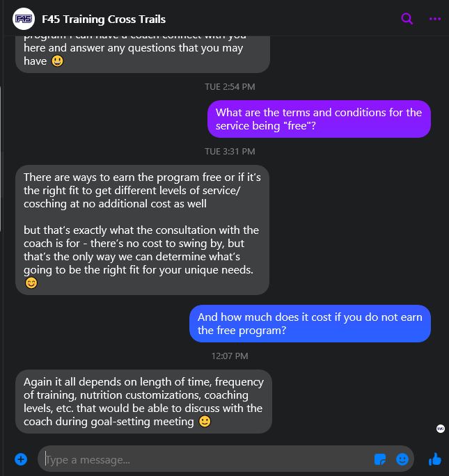Click the purple "terms and conditions" message bubble
The image size is (449, 476).
click(319, 119)
